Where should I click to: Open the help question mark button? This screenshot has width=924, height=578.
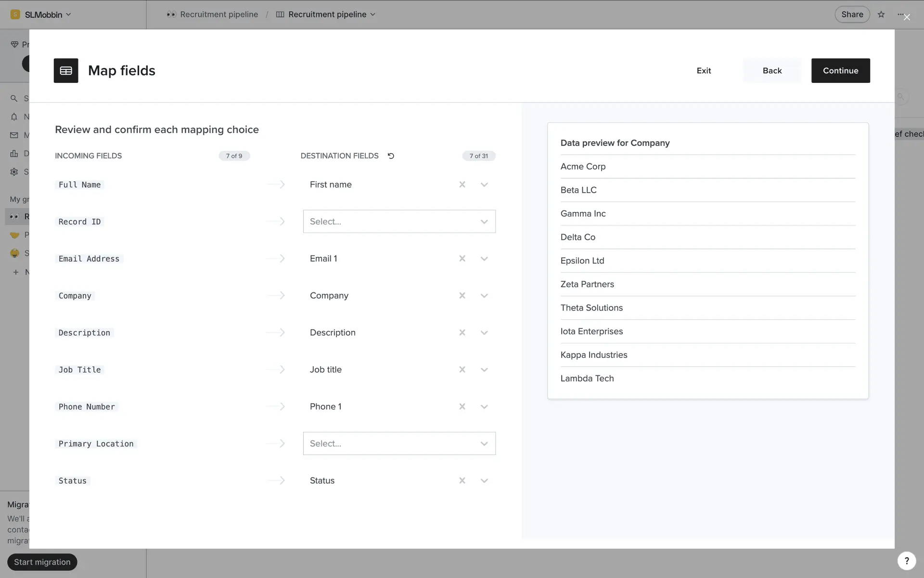pyautogui.click(x=906, y=561)
